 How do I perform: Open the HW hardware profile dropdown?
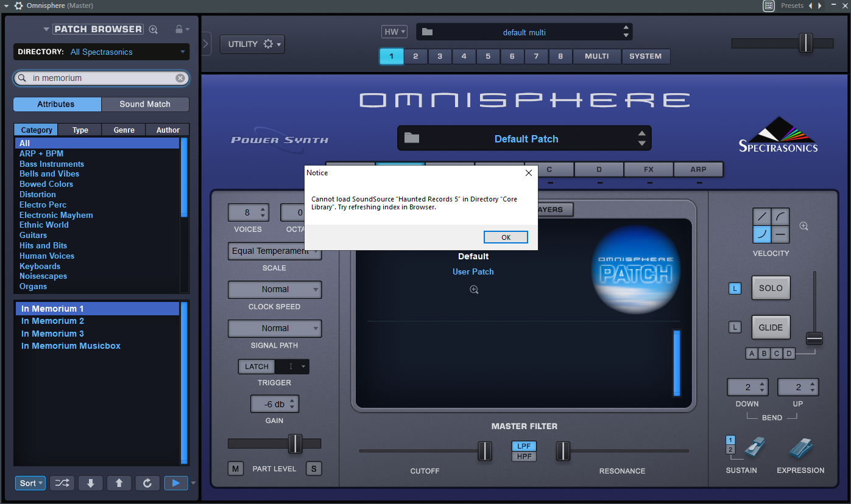coord(394,32)
